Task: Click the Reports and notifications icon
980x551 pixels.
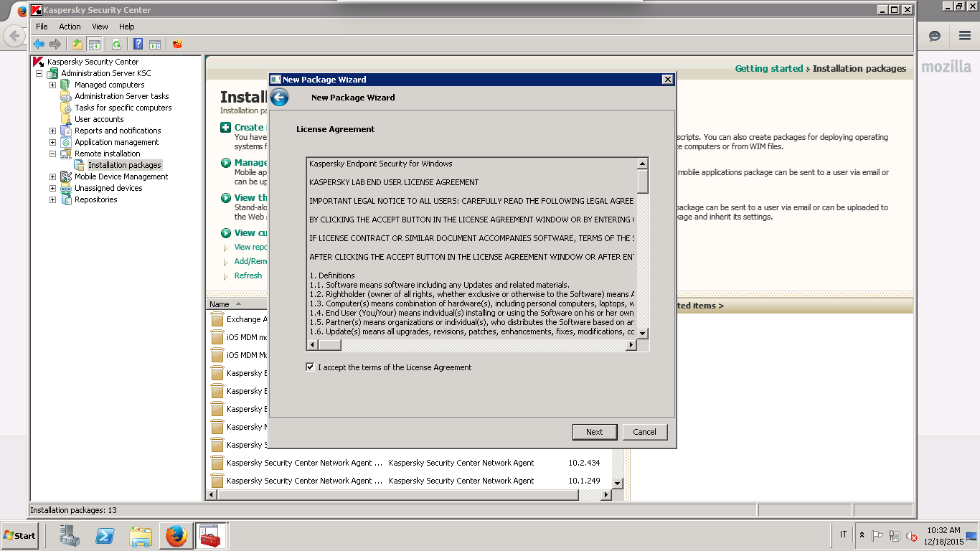Action: pyautogui.click(x=66, y=131)
